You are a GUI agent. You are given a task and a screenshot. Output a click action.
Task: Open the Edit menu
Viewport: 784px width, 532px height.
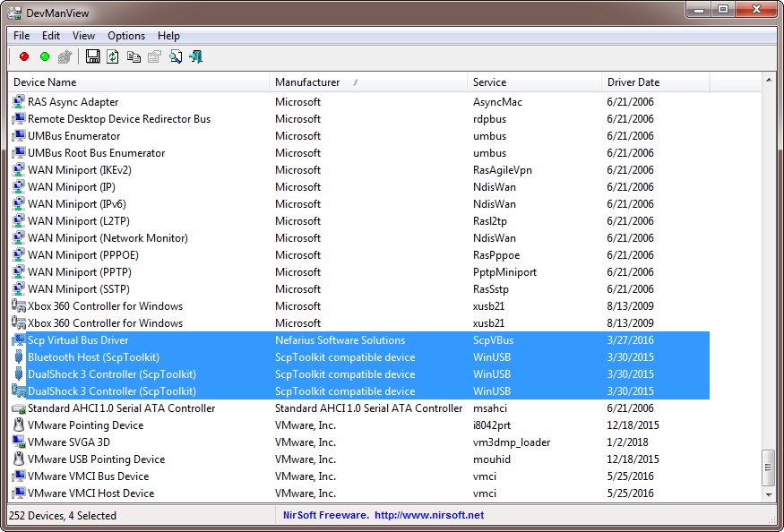point(51,36)
